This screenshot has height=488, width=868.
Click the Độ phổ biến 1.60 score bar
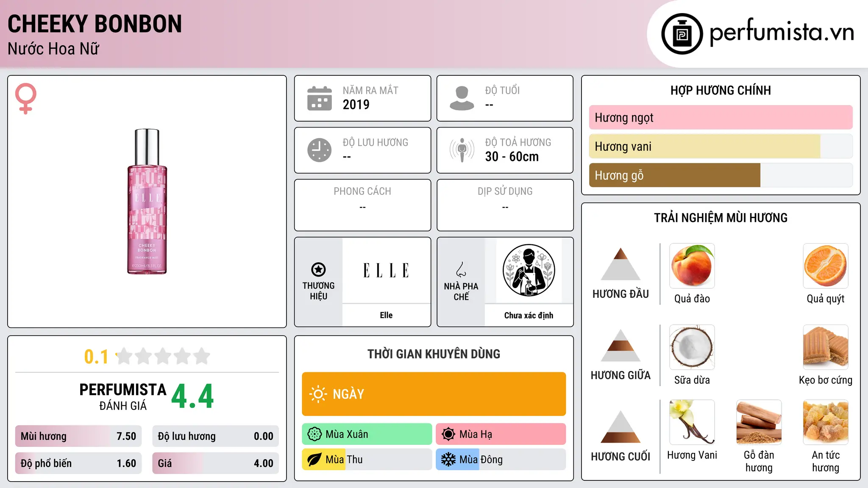[78, 463]
